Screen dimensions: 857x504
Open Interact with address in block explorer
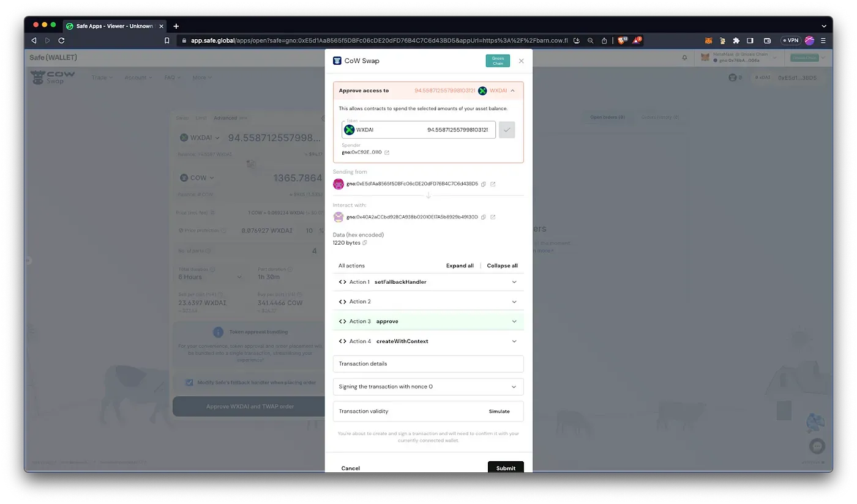coord(493,217)
